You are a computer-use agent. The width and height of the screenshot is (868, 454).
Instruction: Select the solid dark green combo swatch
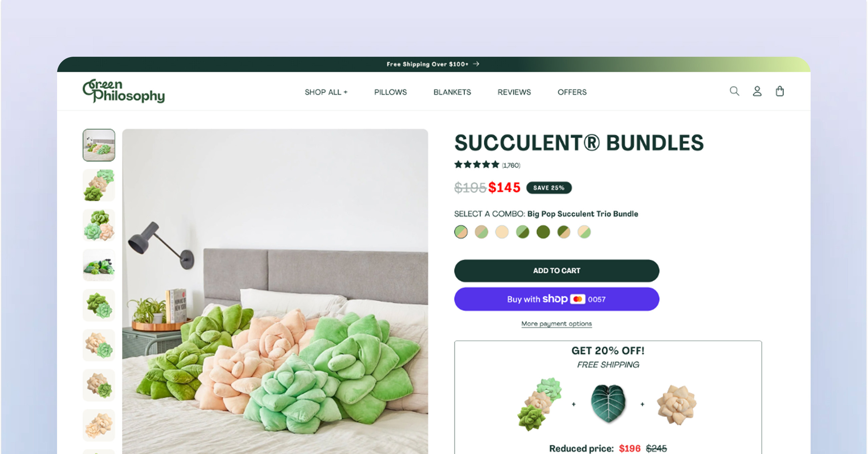(x=543, y=232)
